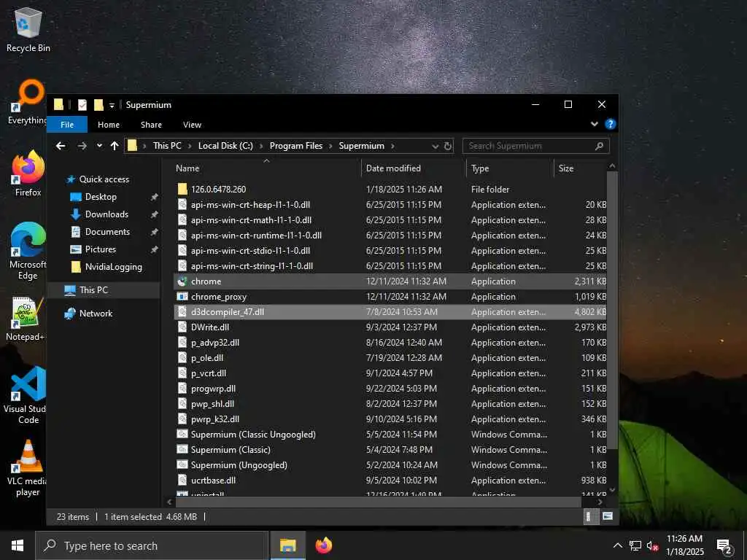Open the View ribbon tab
This screenshot has height=560, width=747.
coord(192,125)
